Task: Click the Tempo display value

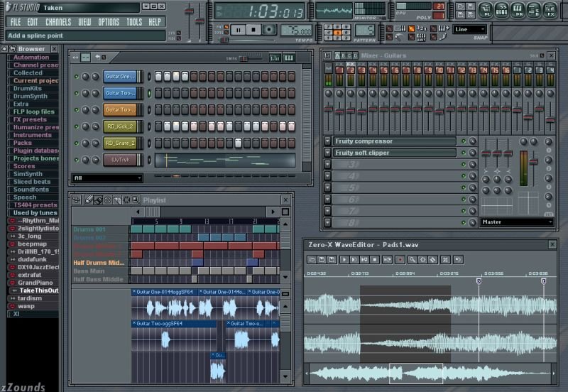Action: click(x=296, y=31)
